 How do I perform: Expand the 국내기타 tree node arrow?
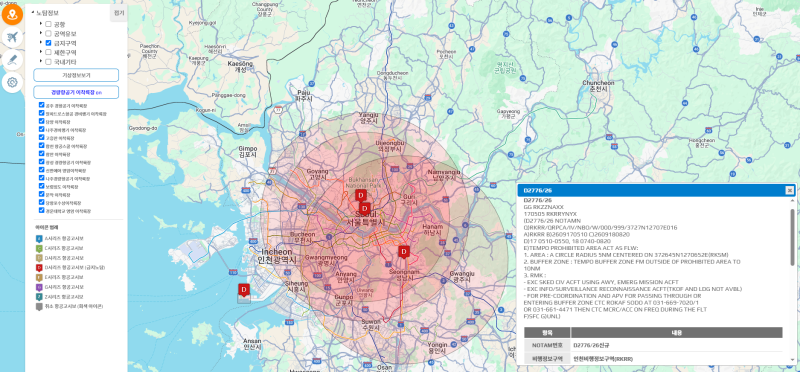[x=41, y=62]
